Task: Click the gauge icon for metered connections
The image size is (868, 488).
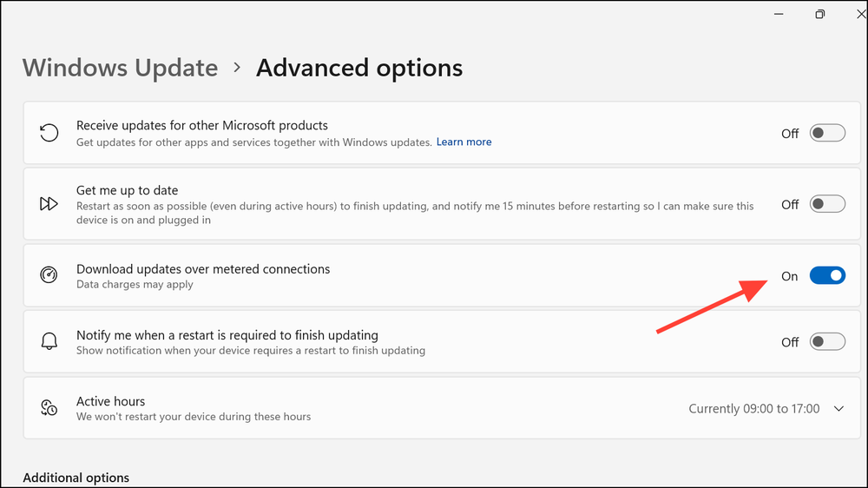Action: (49, 275)
